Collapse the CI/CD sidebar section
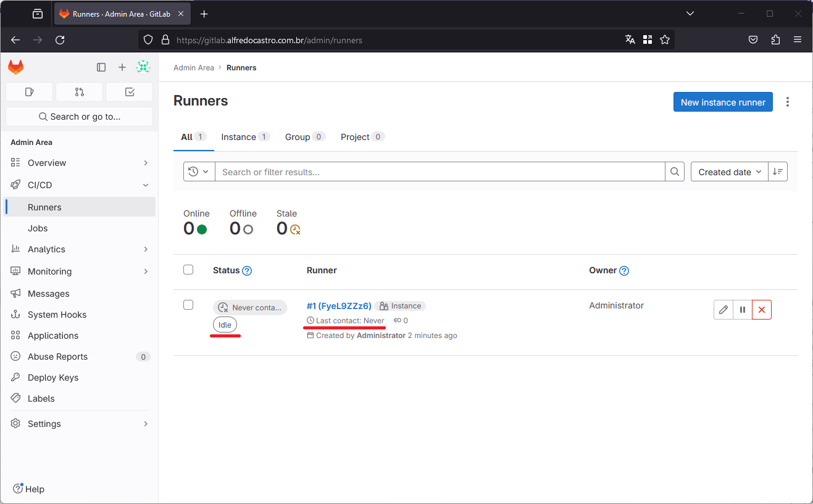The width and height of the screenshot is (813, 504). coord(80,185)
